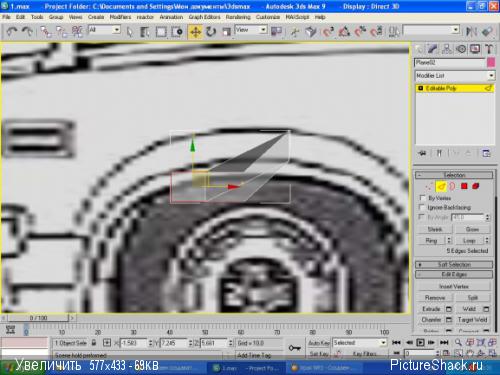Click the Grow button

click(x=472, y=229)
